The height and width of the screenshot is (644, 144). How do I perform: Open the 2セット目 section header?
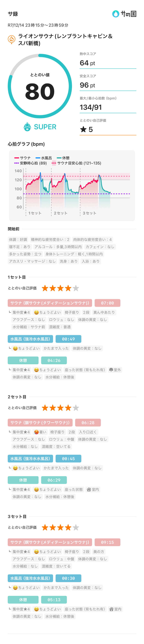[x=17, y=397]
